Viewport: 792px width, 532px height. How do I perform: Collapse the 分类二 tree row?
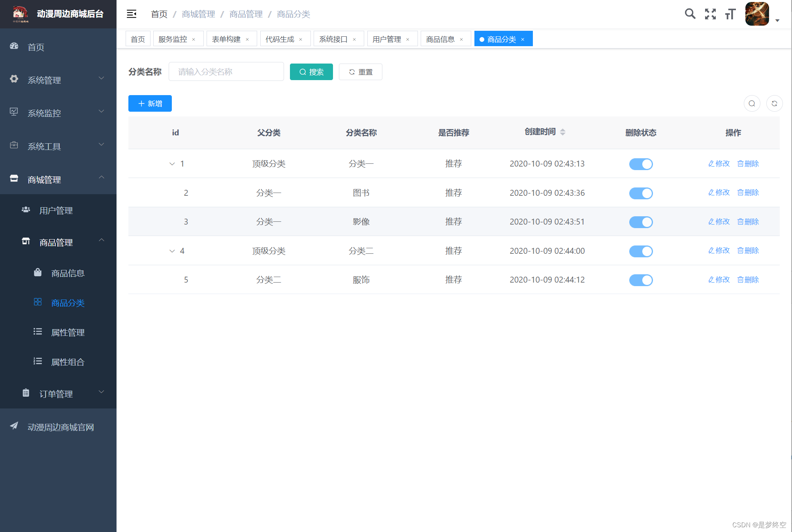click(172, 251)
